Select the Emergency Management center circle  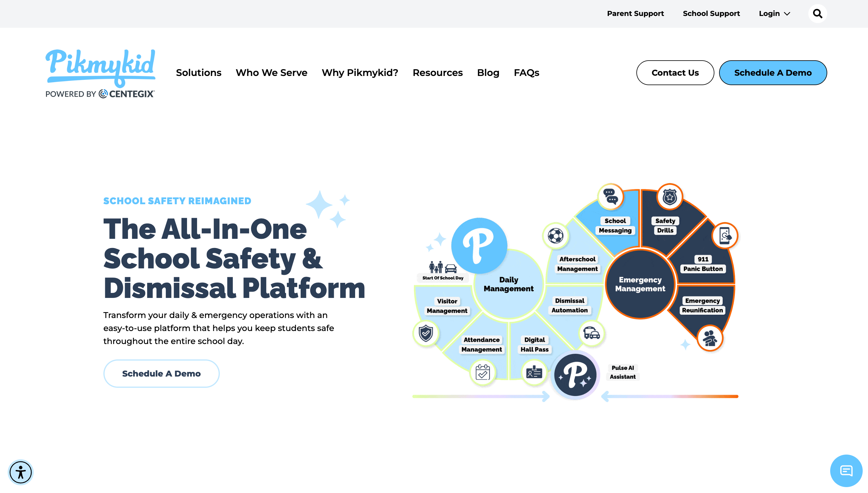(x=640, y=284)
